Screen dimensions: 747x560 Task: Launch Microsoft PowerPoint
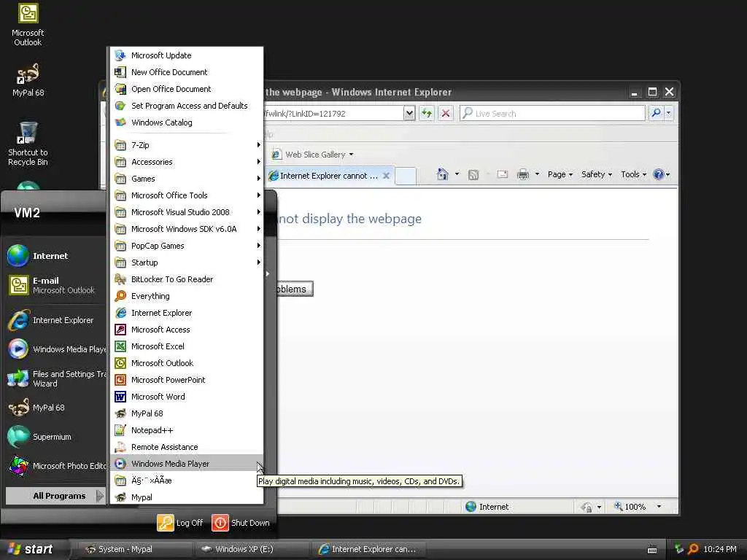pos(187,379)
